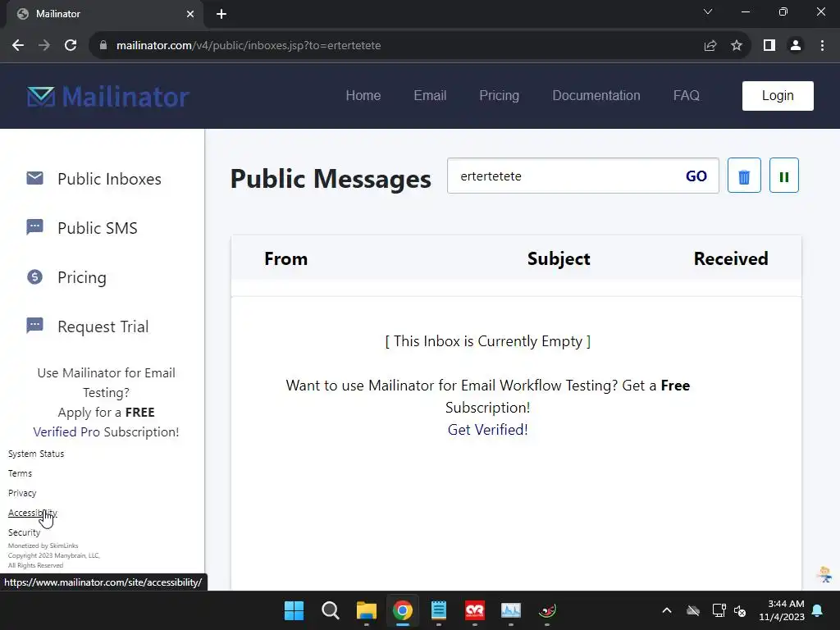The width and height of the screenshot is (840, 630).
Task: Delete messages with the trash can button
Action: click(x=744, y=176)
